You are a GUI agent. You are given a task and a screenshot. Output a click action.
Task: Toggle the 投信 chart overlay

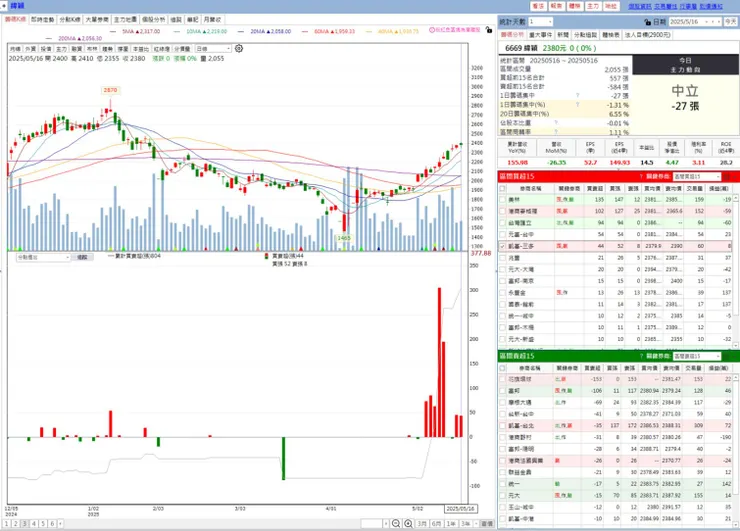(46, 49)
